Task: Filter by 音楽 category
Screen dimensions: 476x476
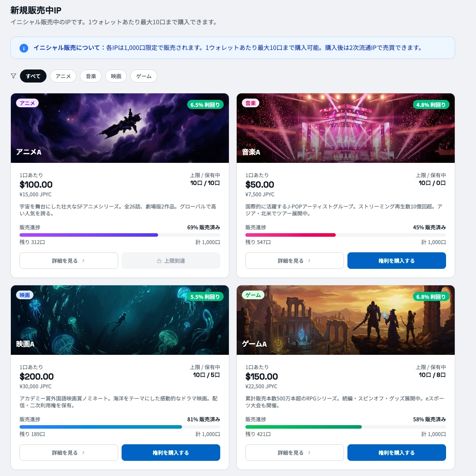Action: [91, 76]
